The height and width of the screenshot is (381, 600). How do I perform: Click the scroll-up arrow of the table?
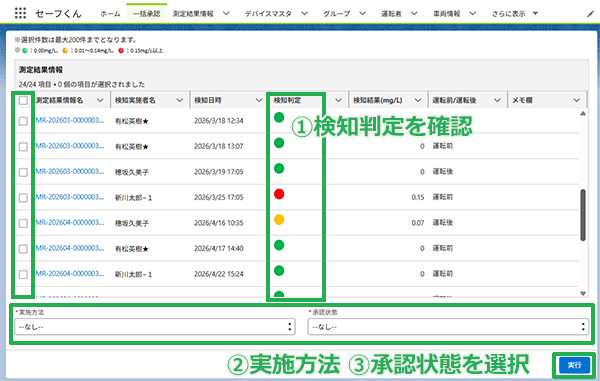click(583, 113)
